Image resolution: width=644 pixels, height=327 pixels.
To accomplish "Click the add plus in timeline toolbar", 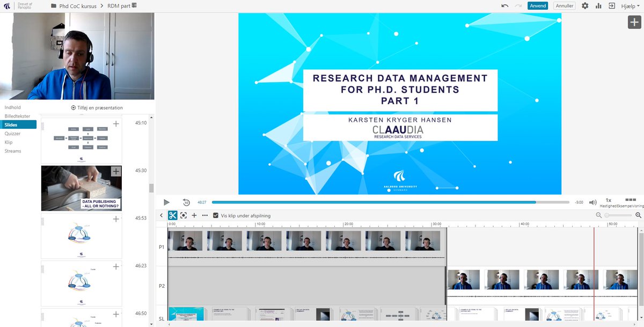I will [x=194, y=215].
